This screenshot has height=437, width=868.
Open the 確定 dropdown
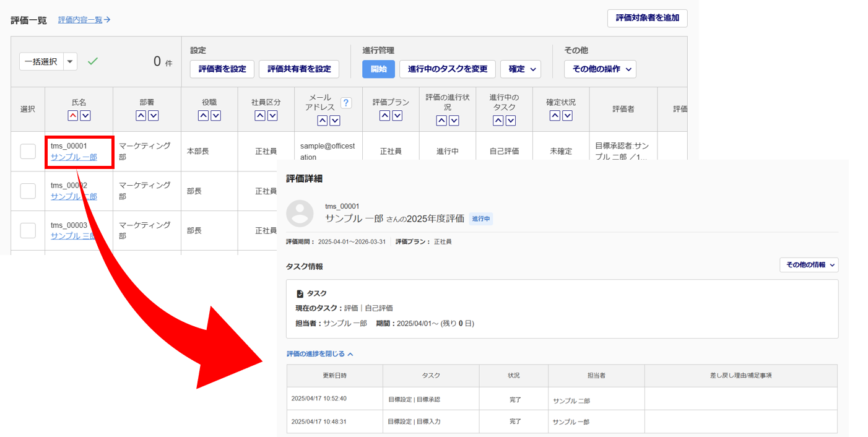click(520, 69)
